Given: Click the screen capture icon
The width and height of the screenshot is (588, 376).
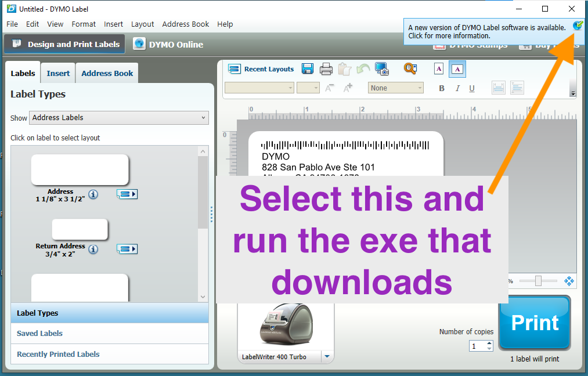Looking at the screenshot, I should pos(382,69).
